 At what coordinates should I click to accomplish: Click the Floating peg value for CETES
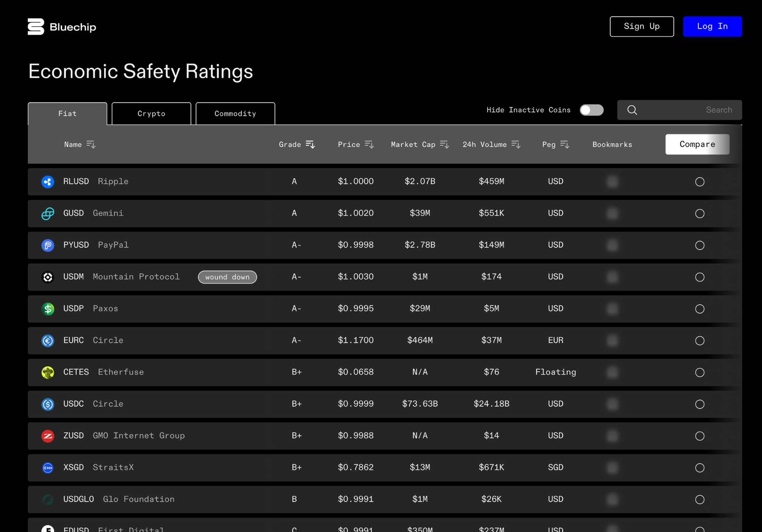pyautogui.click(x=555, y=372)
